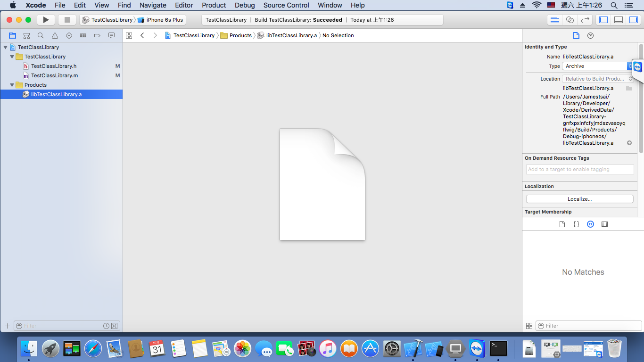Click the Localize... button
This screenshot has width=644, height=362.
click(x=579, y=199)
